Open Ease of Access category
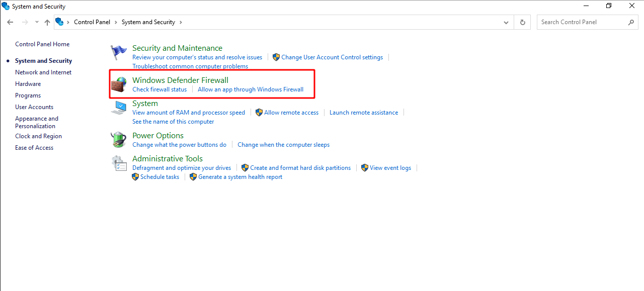The width and height of the screenshot is (644, 291). point(34,148)
